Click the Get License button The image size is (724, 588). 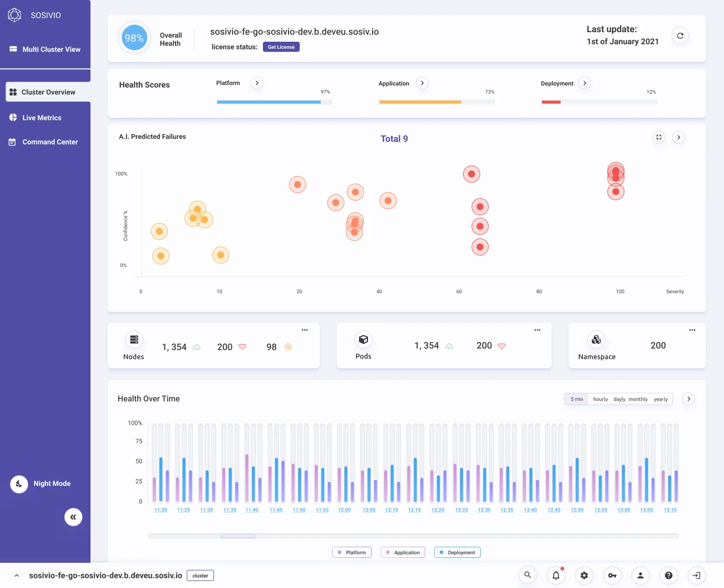click(281, 47)
